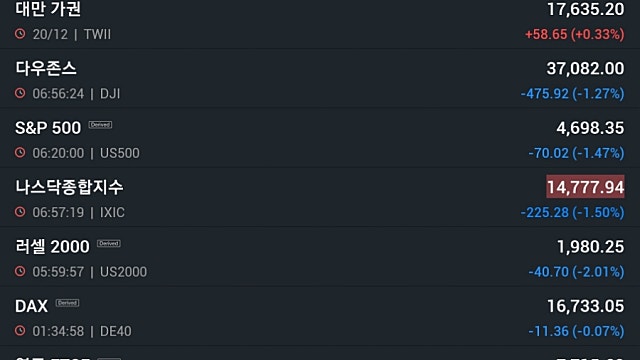The height and width of the screenshot is (360, 640).
Task: Select the 러셀 2000 index name
Action: tap(52, 247)
